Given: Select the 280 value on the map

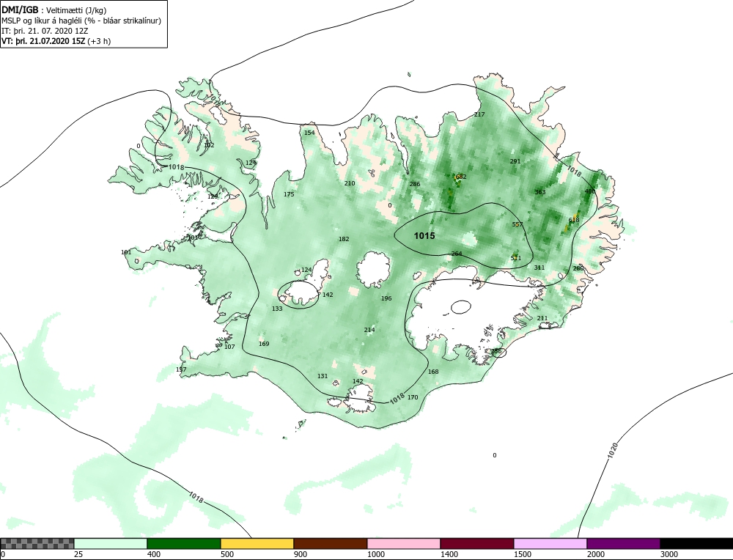Looking at the screenshot, I should point(578,268).
